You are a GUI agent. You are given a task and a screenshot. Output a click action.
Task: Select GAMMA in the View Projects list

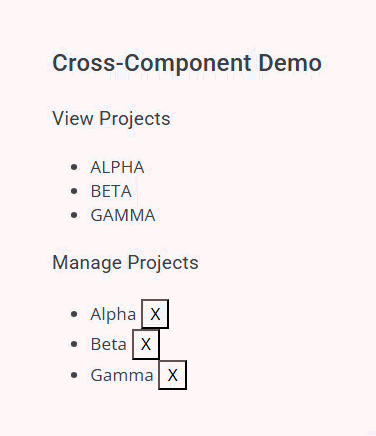tap(123, 215)
